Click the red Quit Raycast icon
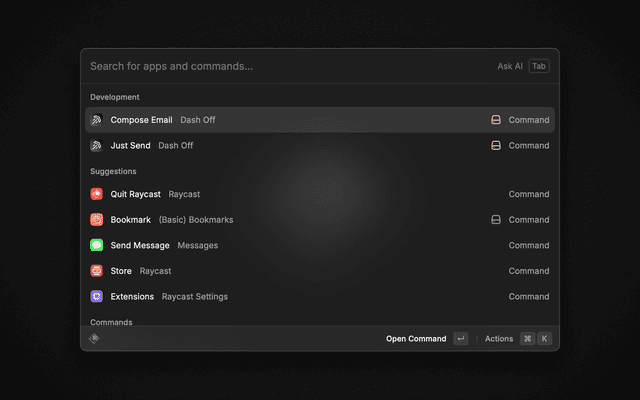The height and width of the screenshot is (400, 640). 97,194
